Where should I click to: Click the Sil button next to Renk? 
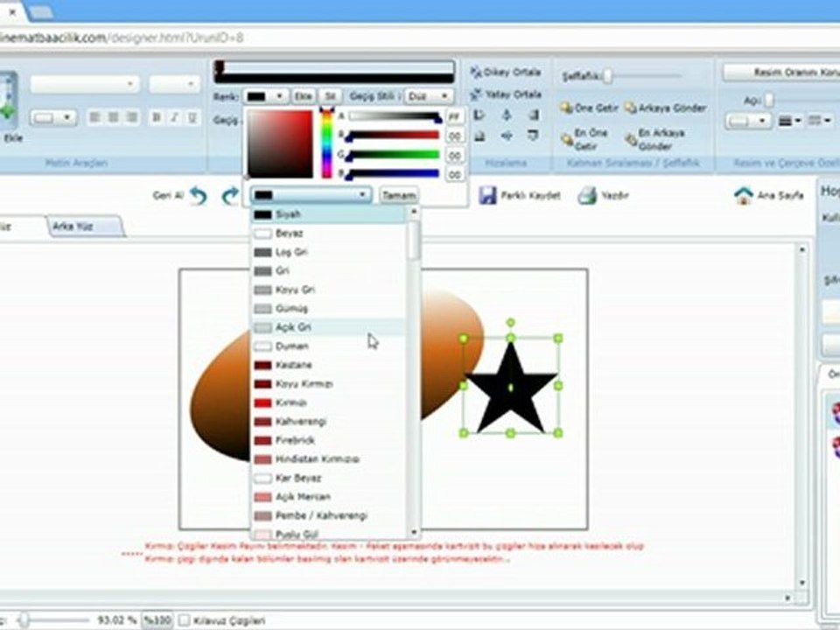330,96
